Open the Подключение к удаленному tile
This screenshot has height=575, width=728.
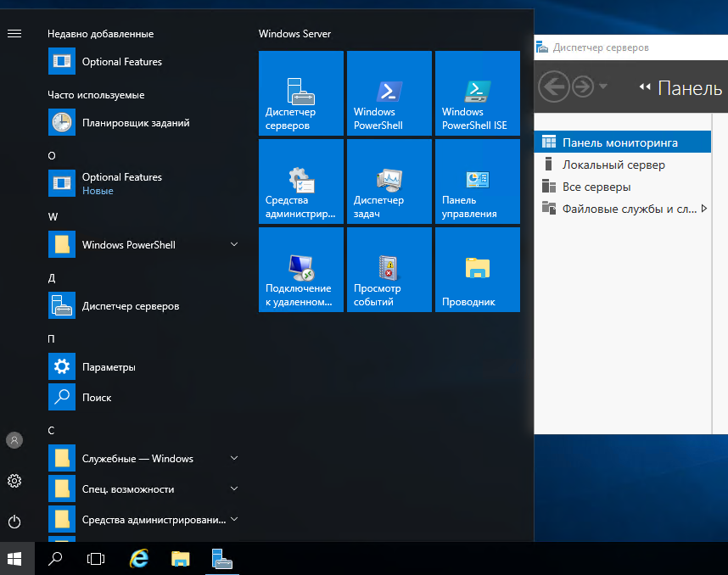[301, 270]
